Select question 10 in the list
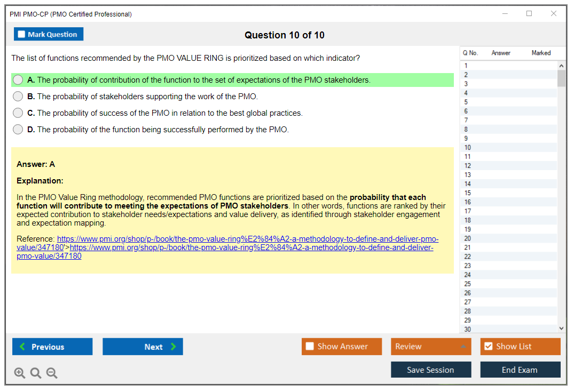This screenshot has width=574, height=392. click(x=468, y=148)
